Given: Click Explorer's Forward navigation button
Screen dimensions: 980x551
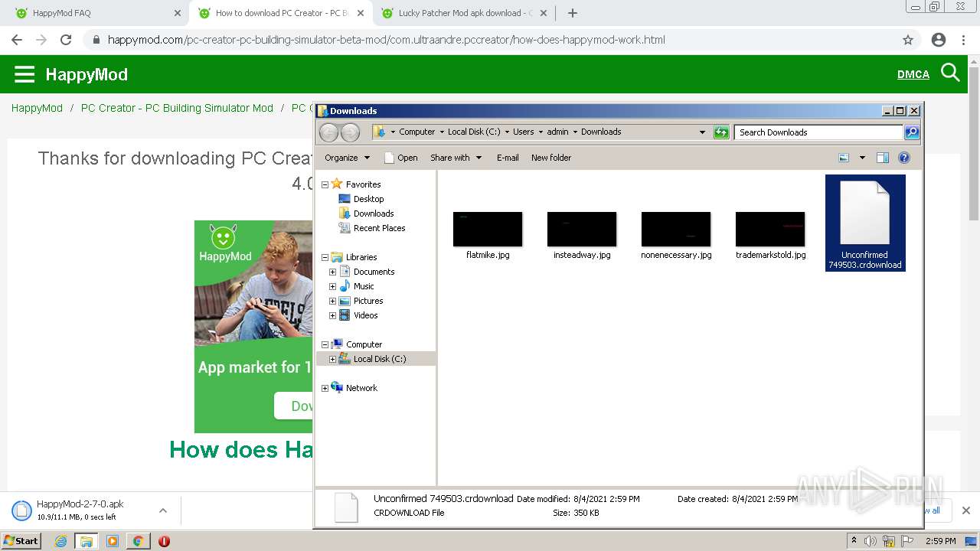Looking at the screenshot, I should pos(350,132).
